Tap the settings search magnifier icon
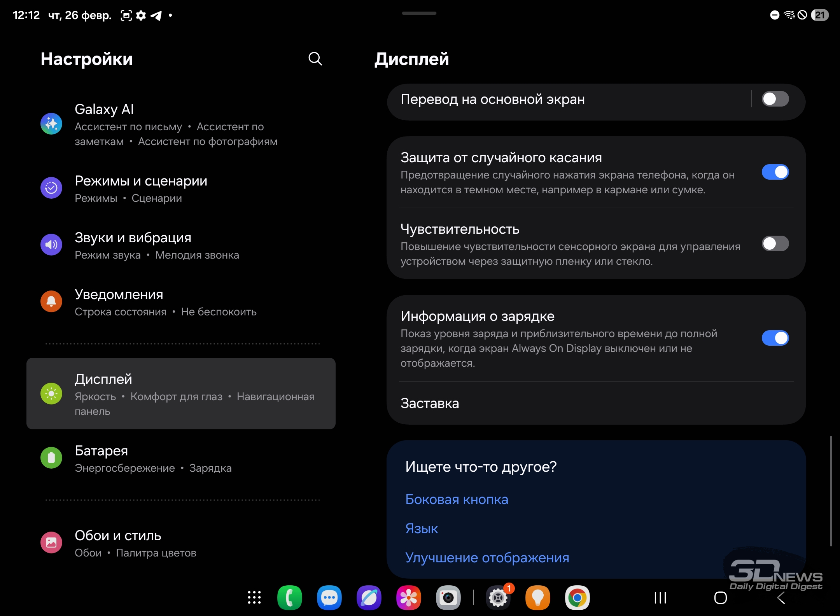The height and width of the screenshot is (616, 840). (x=315, y=59)
